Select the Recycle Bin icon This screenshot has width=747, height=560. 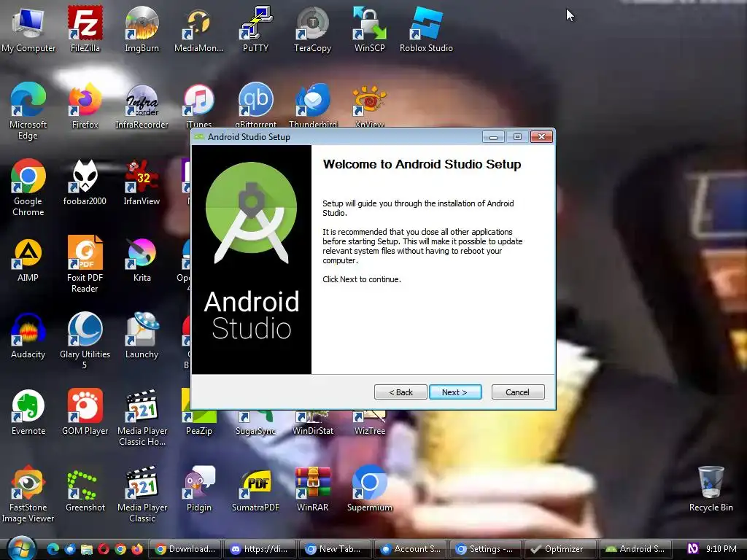click(711, 489)
